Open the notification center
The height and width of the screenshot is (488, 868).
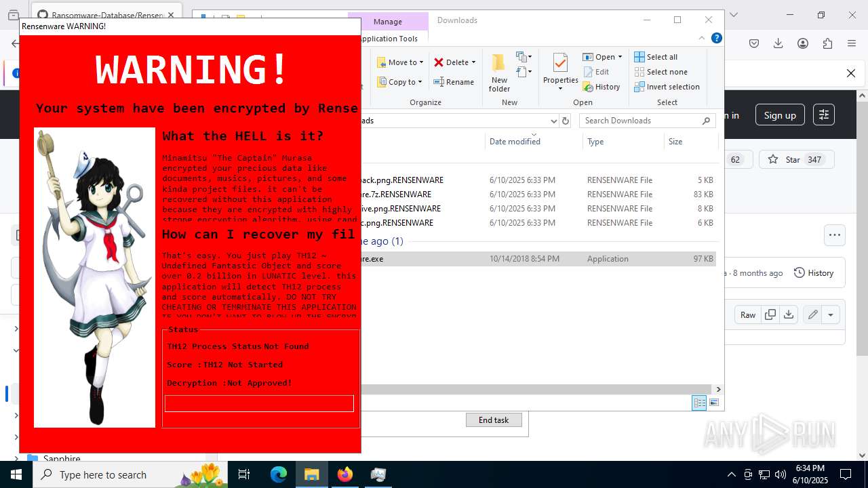pyautogui.click(x=846, y=474)
